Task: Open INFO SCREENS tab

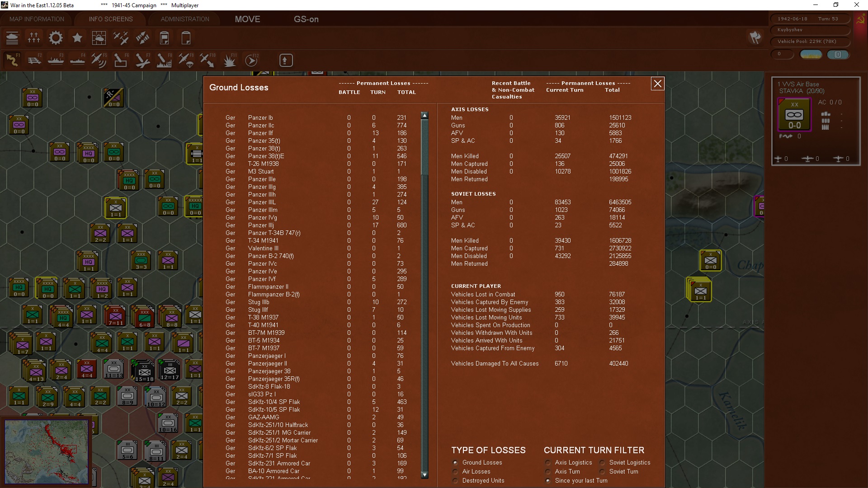Action: [x=111, y=19]
